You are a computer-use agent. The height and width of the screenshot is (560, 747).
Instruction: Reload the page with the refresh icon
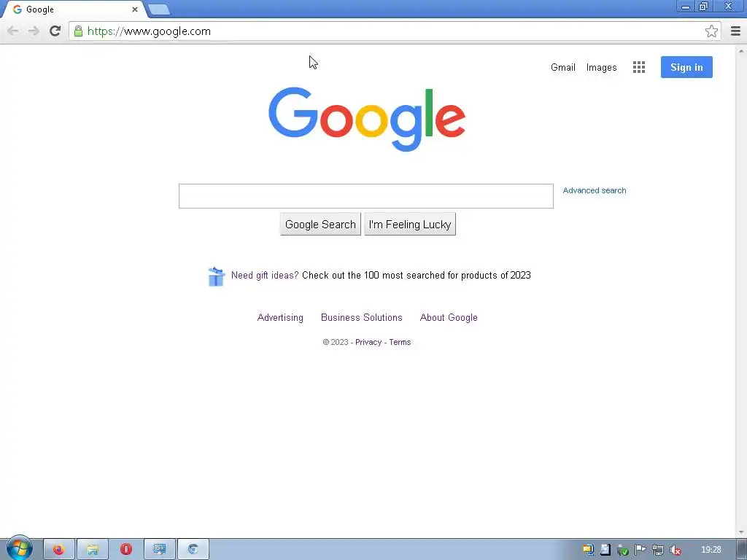[x=55, y=31]
